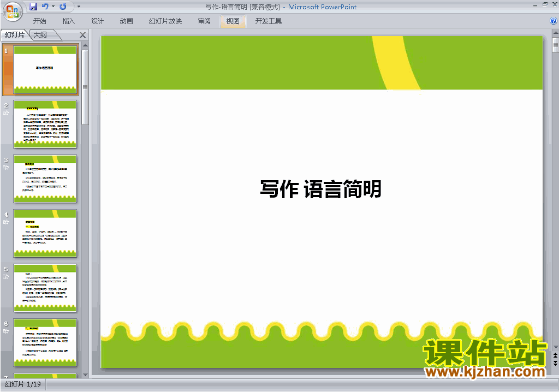
Task: Click the animation star icon of slide 3
Action: coord(6,168)
